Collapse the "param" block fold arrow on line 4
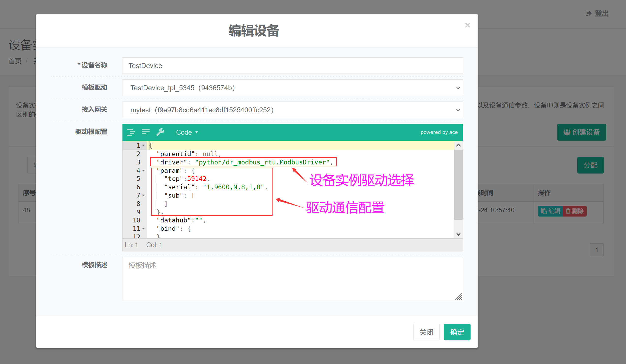Screen dimensions: 626x364 click(144, 171)
